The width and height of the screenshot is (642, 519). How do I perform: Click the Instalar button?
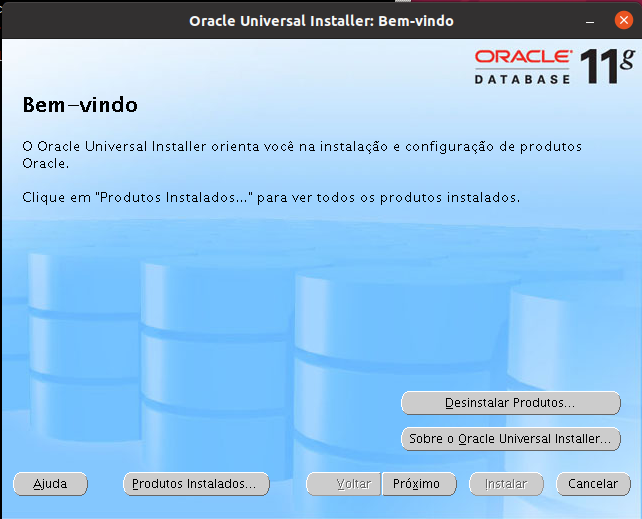(506, 484)
